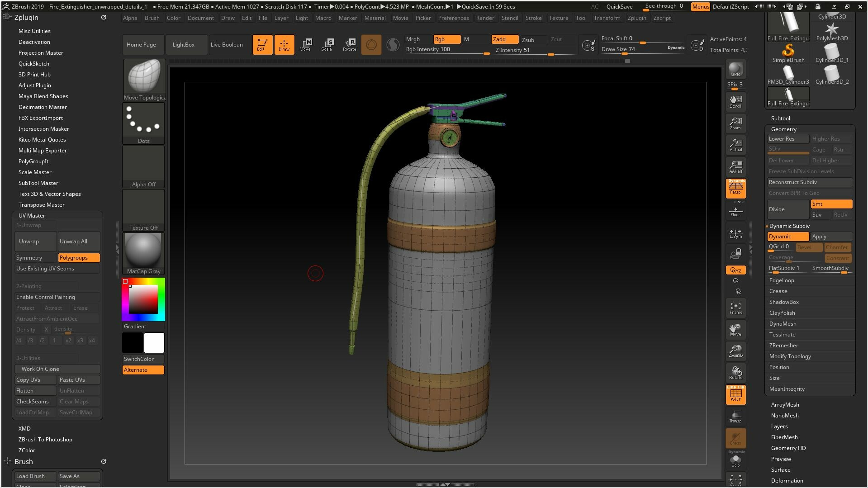This screenshot has width=868, height=488.
Task: Toggle Polygroups option in UV Master
Action: click(79, 258)
